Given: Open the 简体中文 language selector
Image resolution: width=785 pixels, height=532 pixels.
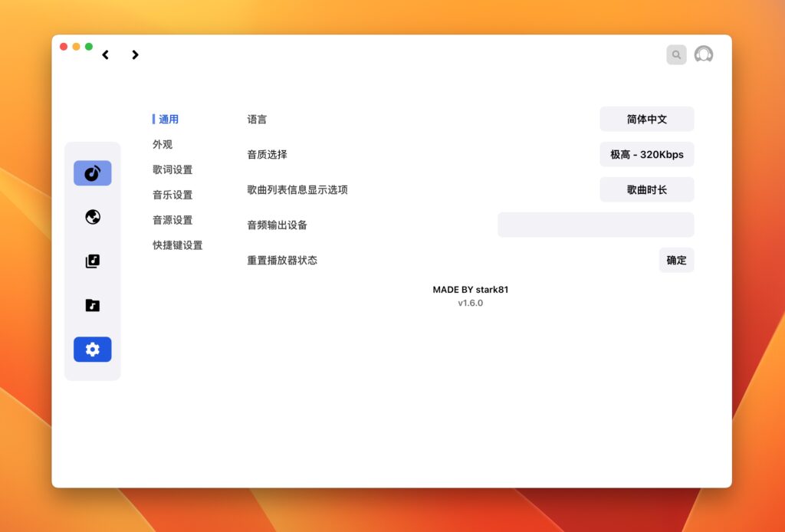Looking at the screenshot, I should coord(646,119).
